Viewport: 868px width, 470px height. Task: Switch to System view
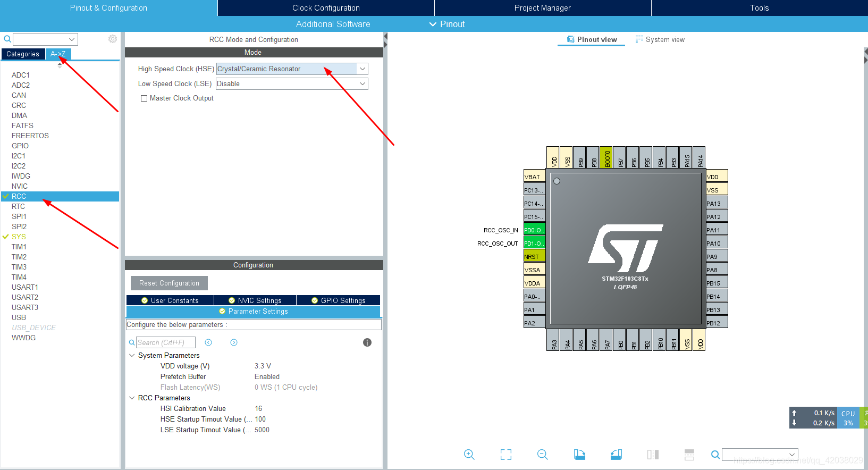pyautogui.click(x=660, y=39)
